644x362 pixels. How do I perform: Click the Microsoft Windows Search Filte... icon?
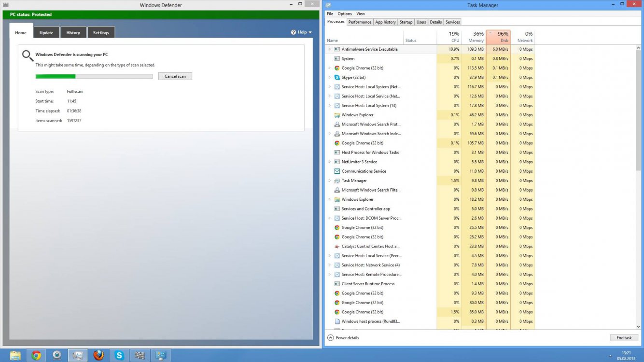pyautogui.click(x=337, y=190)
